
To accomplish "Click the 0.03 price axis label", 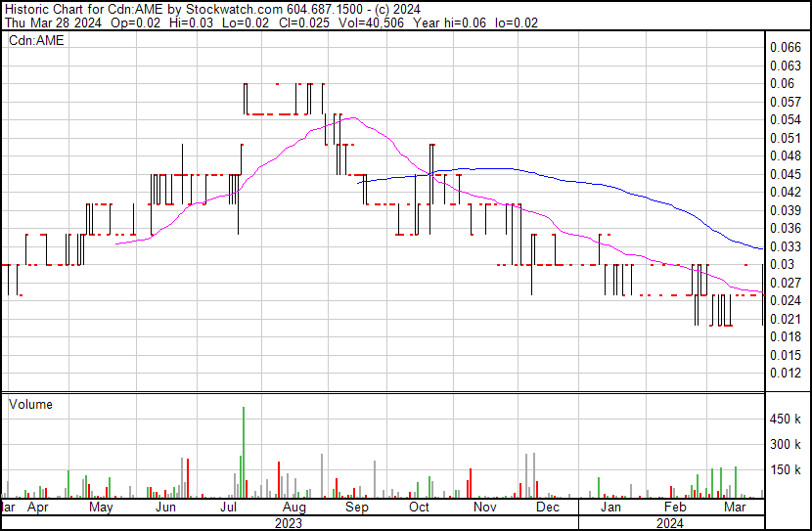I will (782, 264).
